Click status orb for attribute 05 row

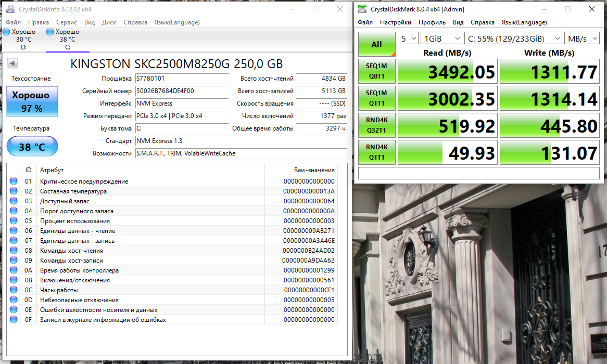[x=14, y=221]
